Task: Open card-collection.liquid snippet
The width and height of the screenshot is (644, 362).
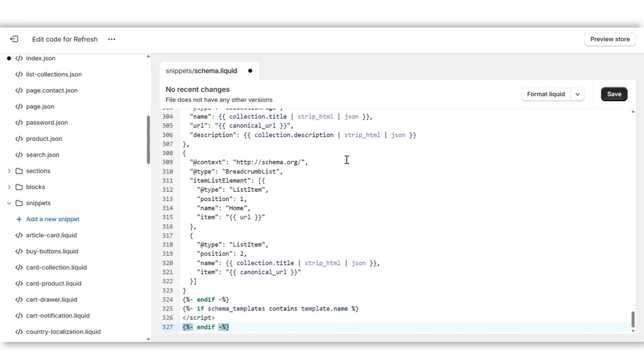Action: click(56, 267)
